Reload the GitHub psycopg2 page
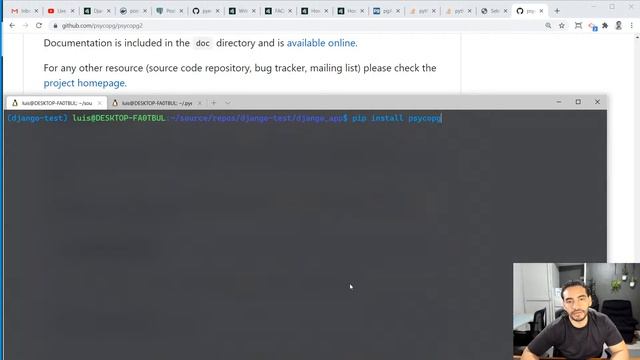 (x=39, y=25)
